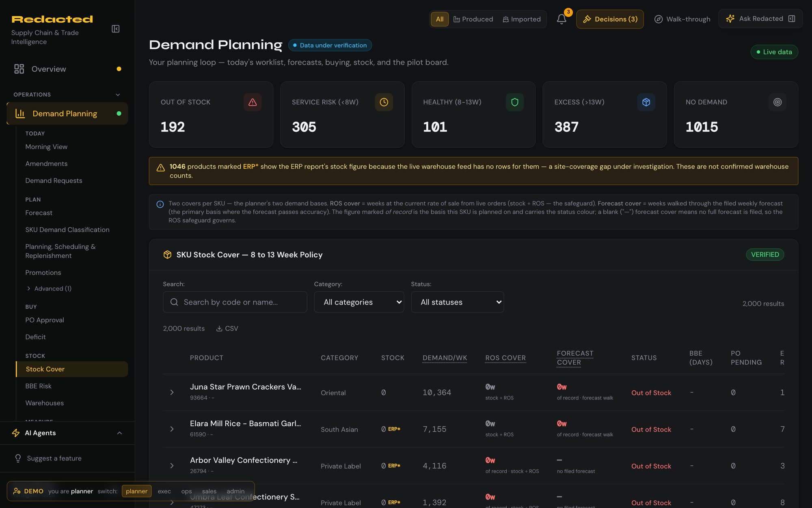The height and width of the screenshot is (508, 812).
Task: Switch filter to Imported
Action: 522,19
